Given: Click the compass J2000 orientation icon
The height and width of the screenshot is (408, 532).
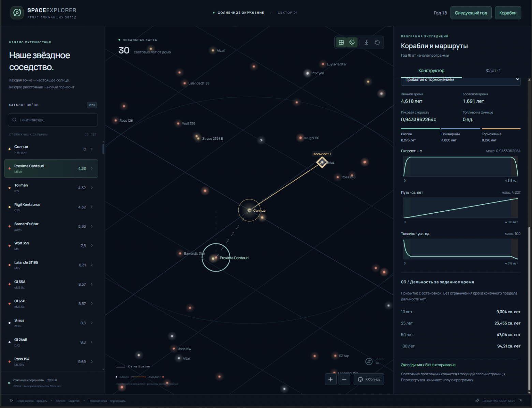Looking at the screenshot, I should pyautogui.click(x=369, y=362).
